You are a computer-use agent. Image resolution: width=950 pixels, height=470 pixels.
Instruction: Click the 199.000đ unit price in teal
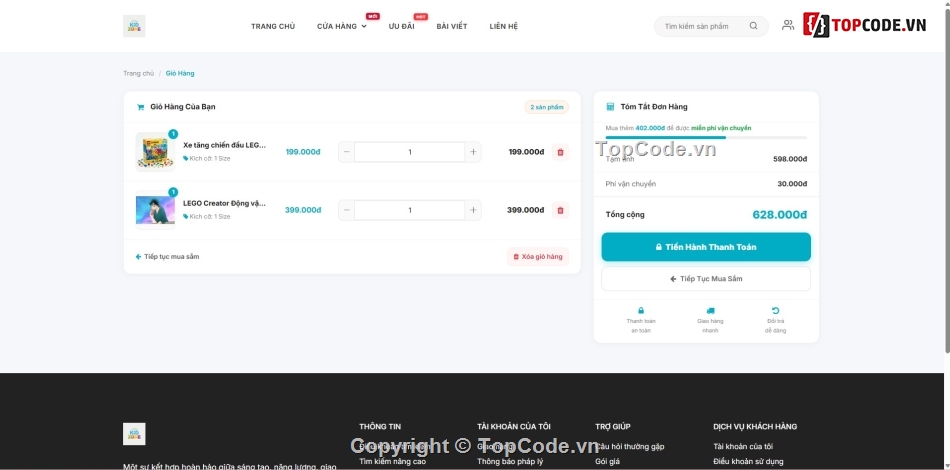click(x=304, y=152)
